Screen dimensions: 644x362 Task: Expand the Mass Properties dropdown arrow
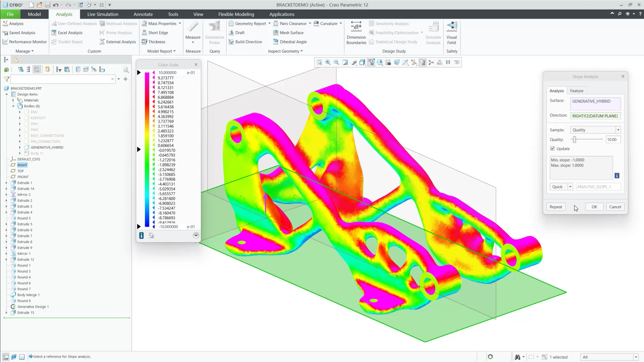180,23
